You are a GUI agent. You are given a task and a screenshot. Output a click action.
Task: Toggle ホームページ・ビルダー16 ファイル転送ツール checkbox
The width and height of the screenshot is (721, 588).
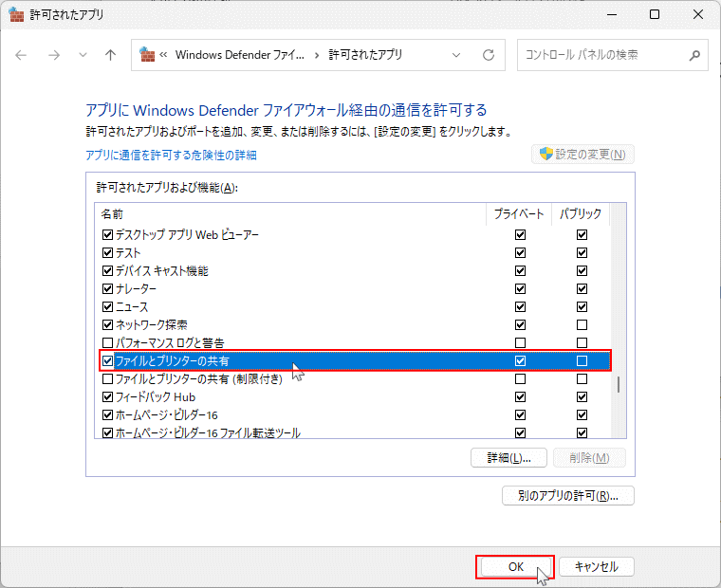coord(107,433)
